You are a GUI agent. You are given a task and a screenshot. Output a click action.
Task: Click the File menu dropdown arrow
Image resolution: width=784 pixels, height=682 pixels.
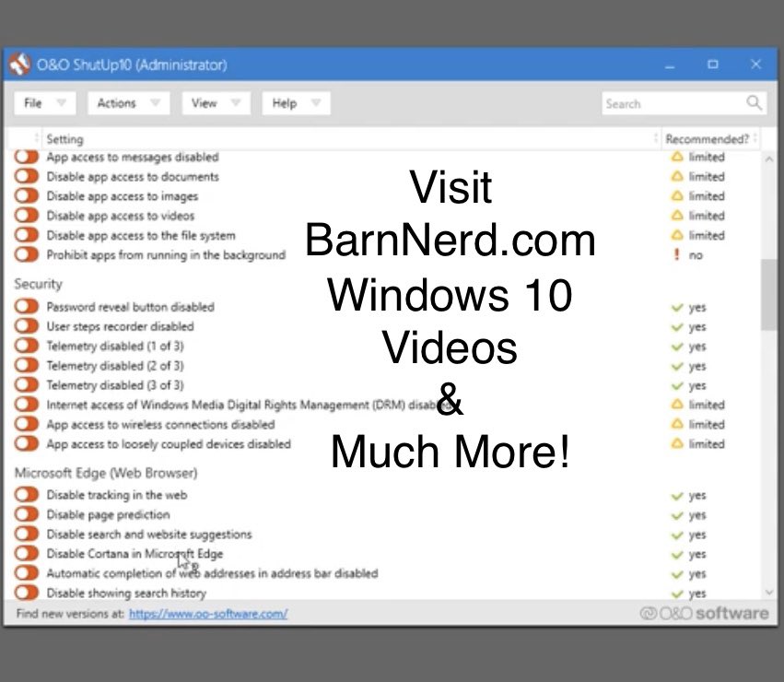62,103
